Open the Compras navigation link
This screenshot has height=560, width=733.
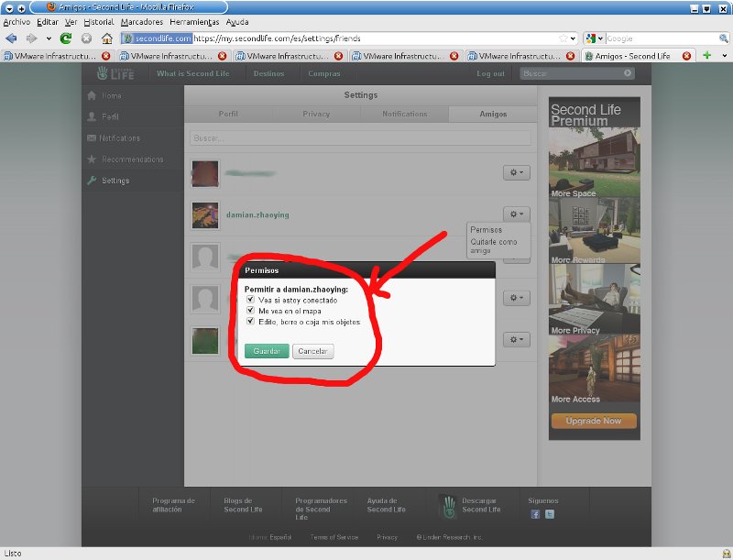[x=324, y=73]
